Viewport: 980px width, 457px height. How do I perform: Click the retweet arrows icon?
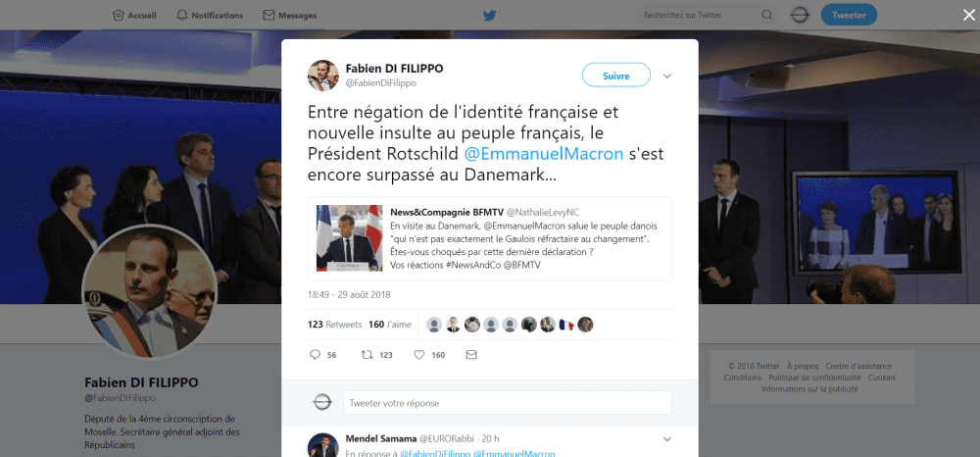coord(367,354)
